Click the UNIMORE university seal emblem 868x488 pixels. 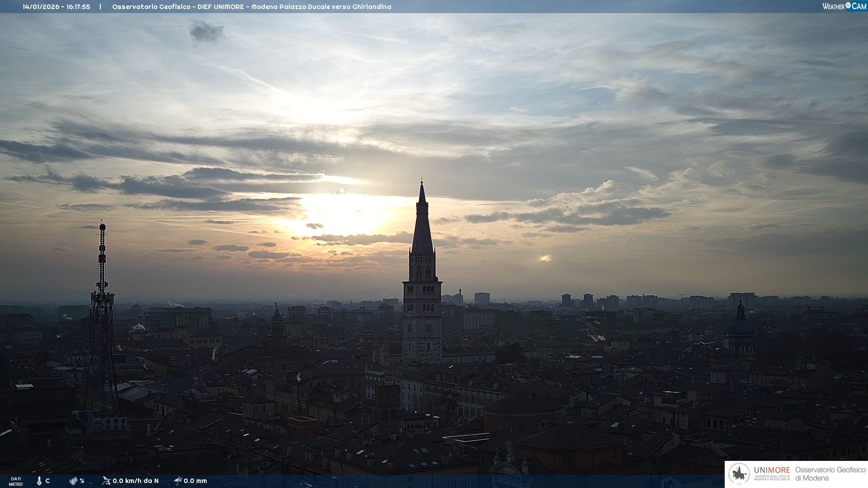tap(739, 474)
